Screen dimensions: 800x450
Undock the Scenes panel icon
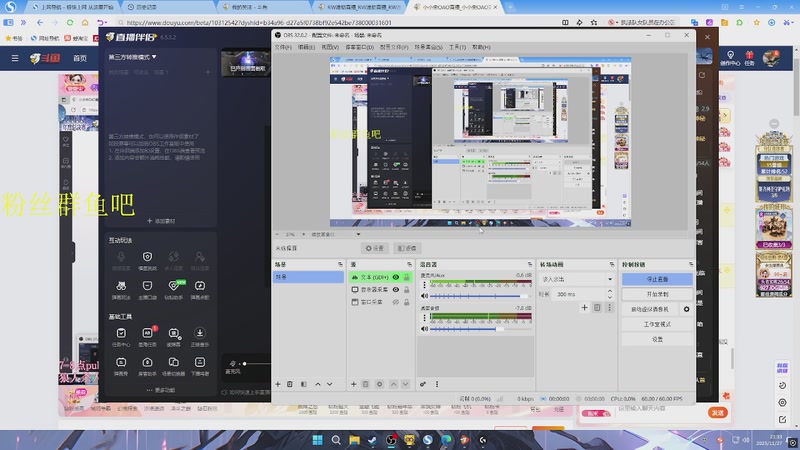point(340,264)
